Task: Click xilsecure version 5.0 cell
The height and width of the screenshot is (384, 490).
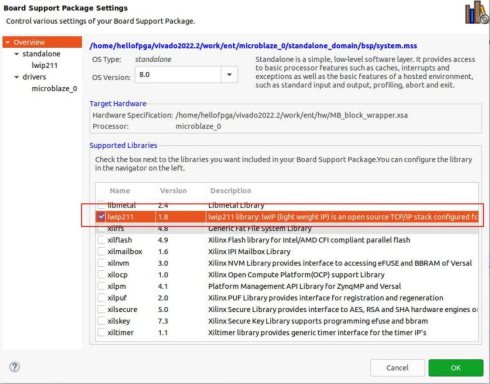Action: point(163,309)
